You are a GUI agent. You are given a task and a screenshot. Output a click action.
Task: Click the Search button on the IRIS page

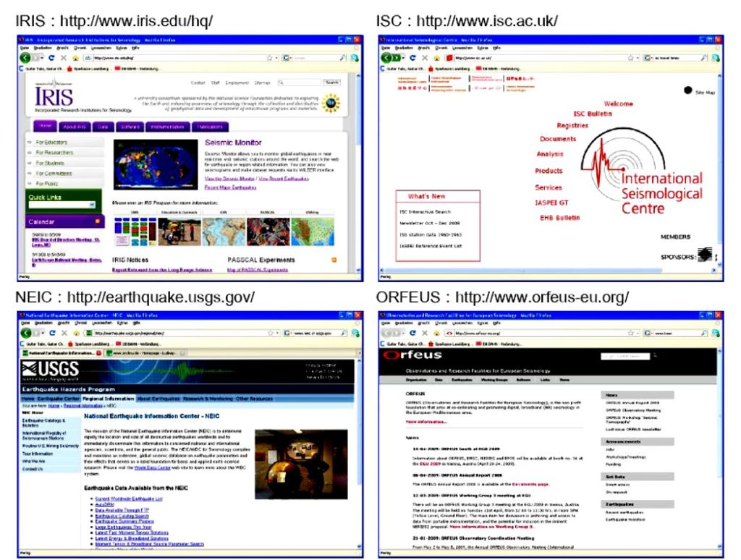pos(331,82)
